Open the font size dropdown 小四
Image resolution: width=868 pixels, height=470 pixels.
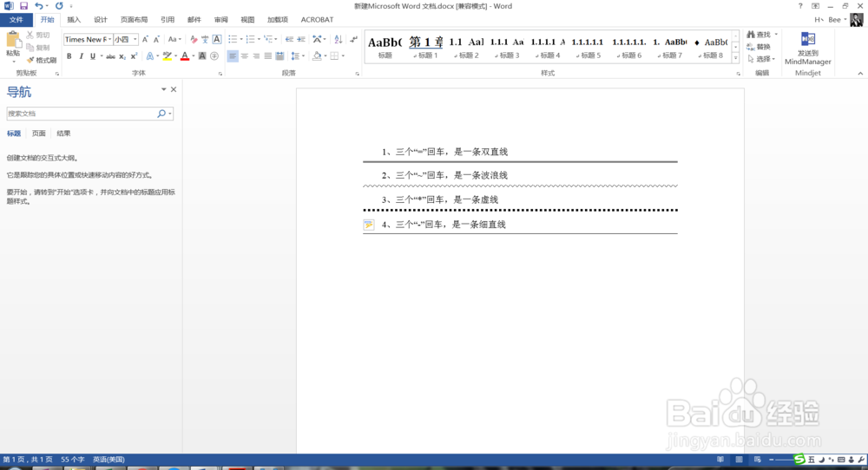pos(135,39)
